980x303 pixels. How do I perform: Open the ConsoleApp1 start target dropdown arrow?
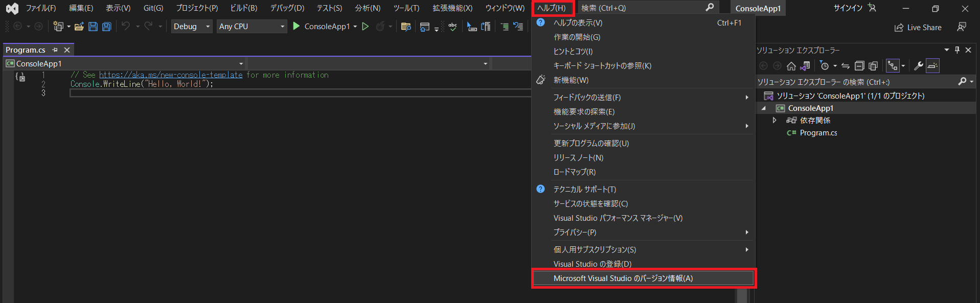click(355, 27)
